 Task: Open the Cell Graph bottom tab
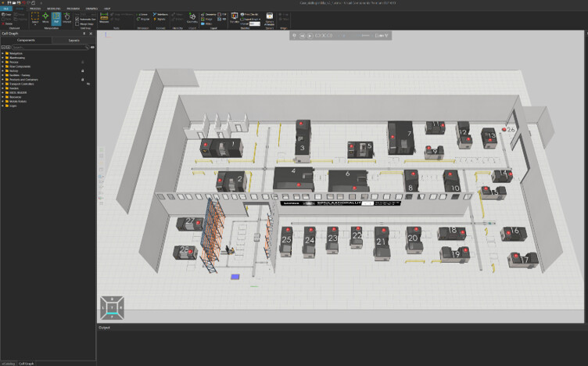coord(27,364)
